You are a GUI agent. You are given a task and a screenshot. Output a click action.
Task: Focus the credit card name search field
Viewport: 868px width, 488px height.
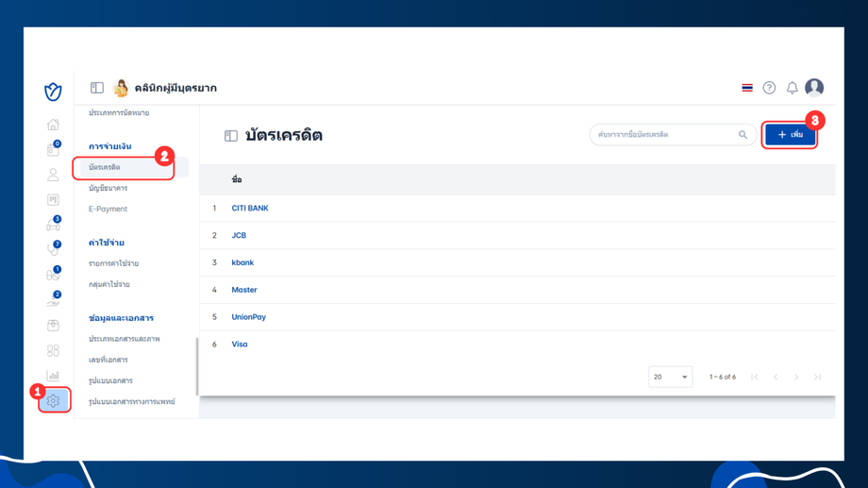click(x=673, y=135)
